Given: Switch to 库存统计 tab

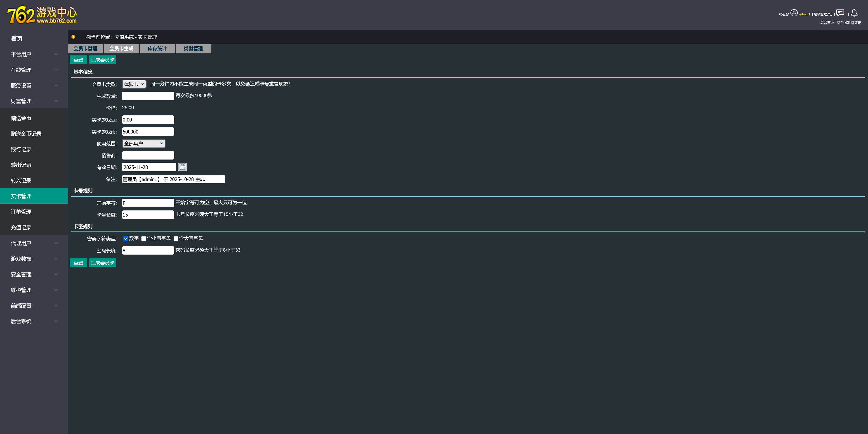Looking at the screenshot, I should coord(157,49).
